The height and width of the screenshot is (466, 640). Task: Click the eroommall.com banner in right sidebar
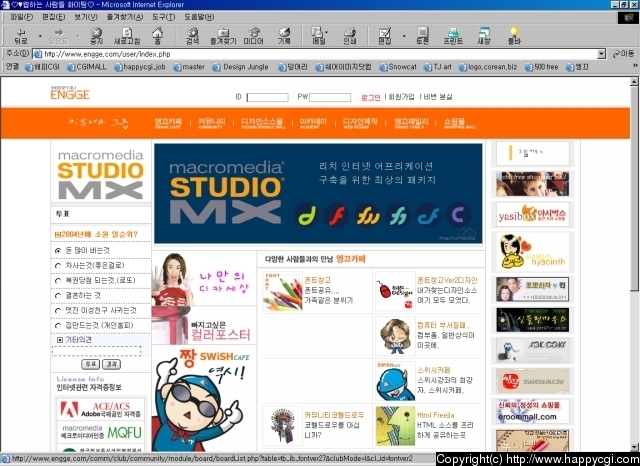(532, 411)
